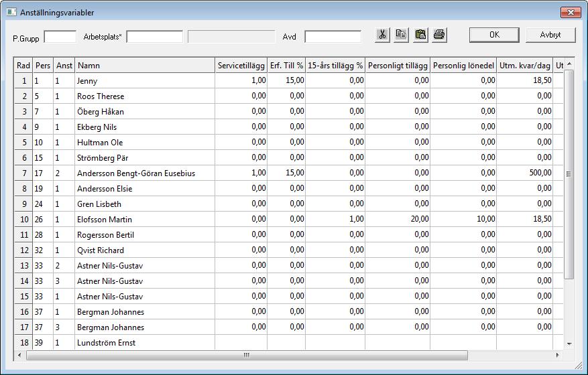Select the name cell Roos Therese
This screenshot has height=375, width=588.
(145, 96)
